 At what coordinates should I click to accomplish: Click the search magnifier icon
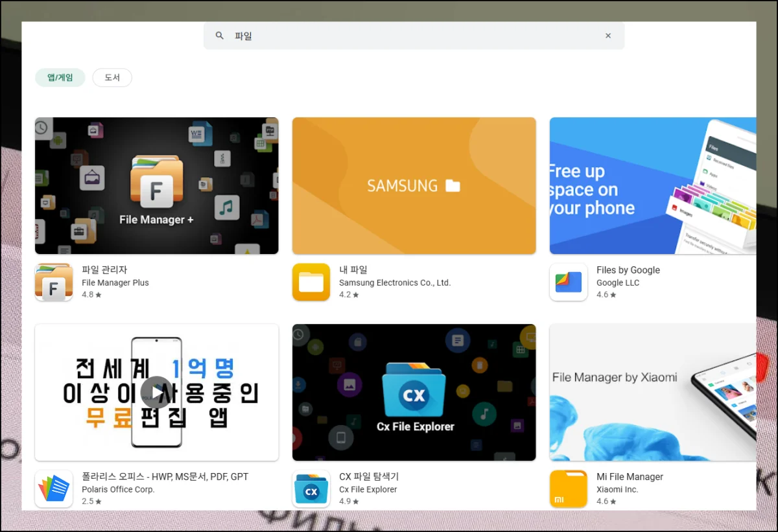[220, 36]
